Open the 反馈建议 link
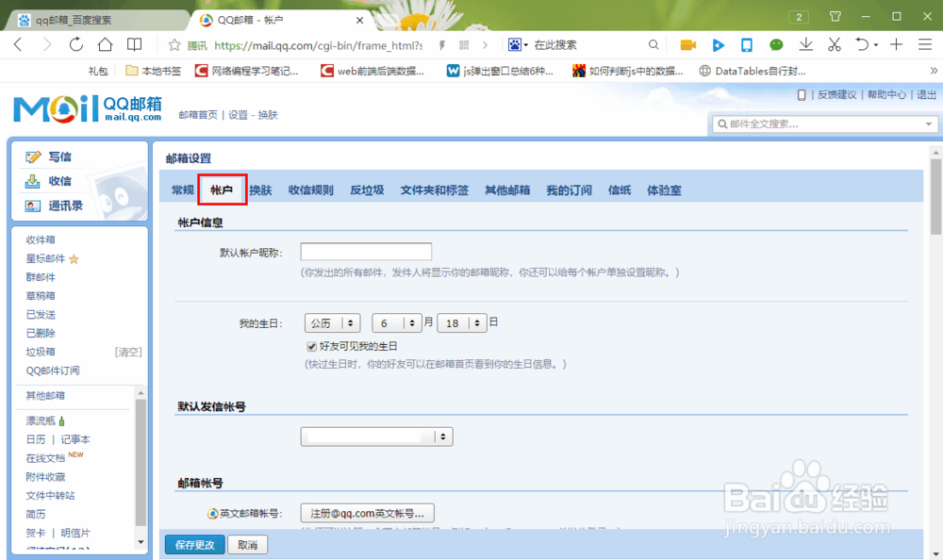The height and width of the screenshot is (560, 943). point(837,95)
